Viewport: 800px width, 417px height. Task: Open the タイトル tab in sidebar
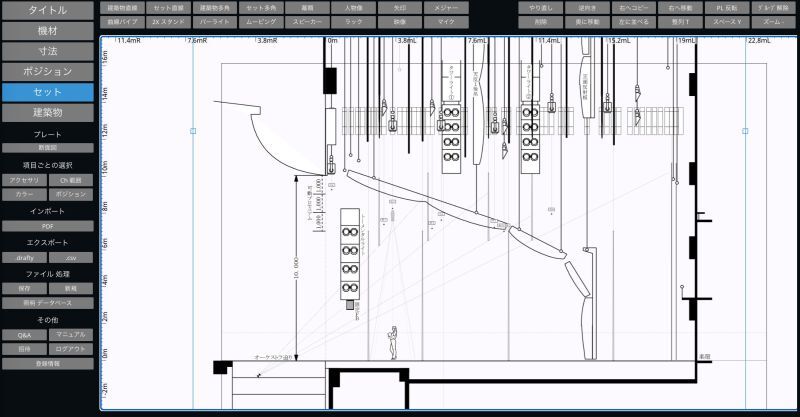pyautogui.click(x=48, y=10)
